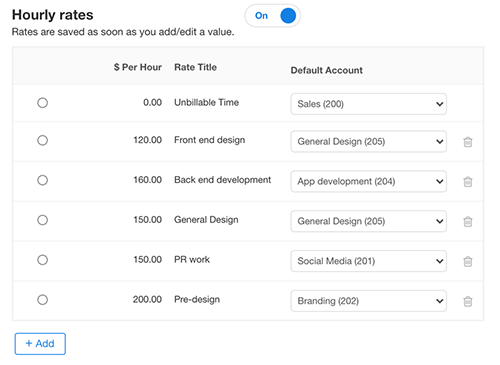The height and width of the screenshot is (365, 500).
Task: Click the Default Account column header
Action: pos(327,70)
